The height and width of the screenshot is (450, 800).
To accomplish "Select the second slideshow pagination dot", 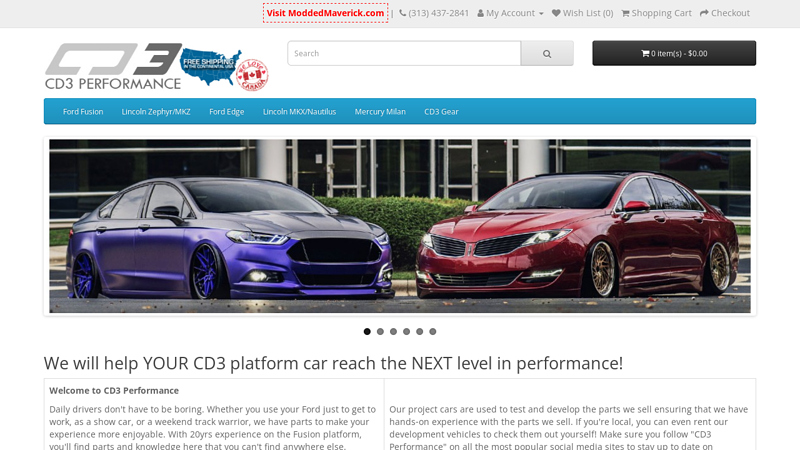I will pos(380,332).
